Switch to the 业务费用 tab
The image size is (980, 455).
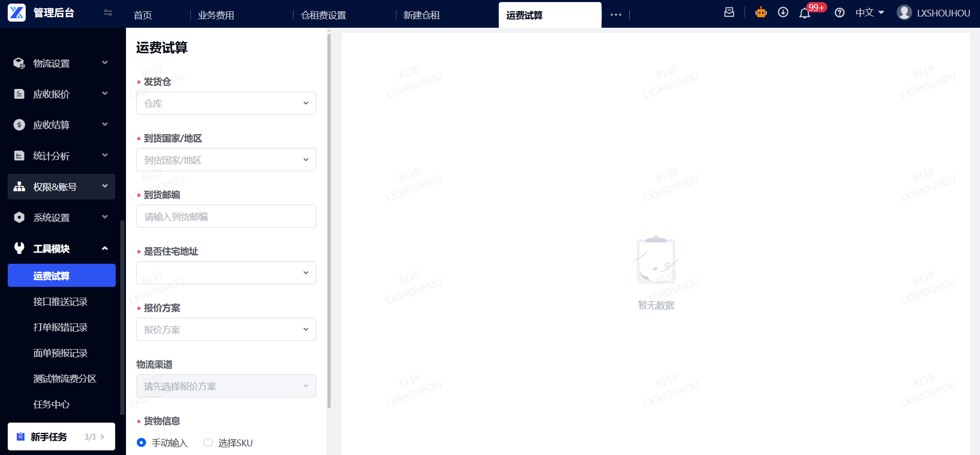(216, 15)
